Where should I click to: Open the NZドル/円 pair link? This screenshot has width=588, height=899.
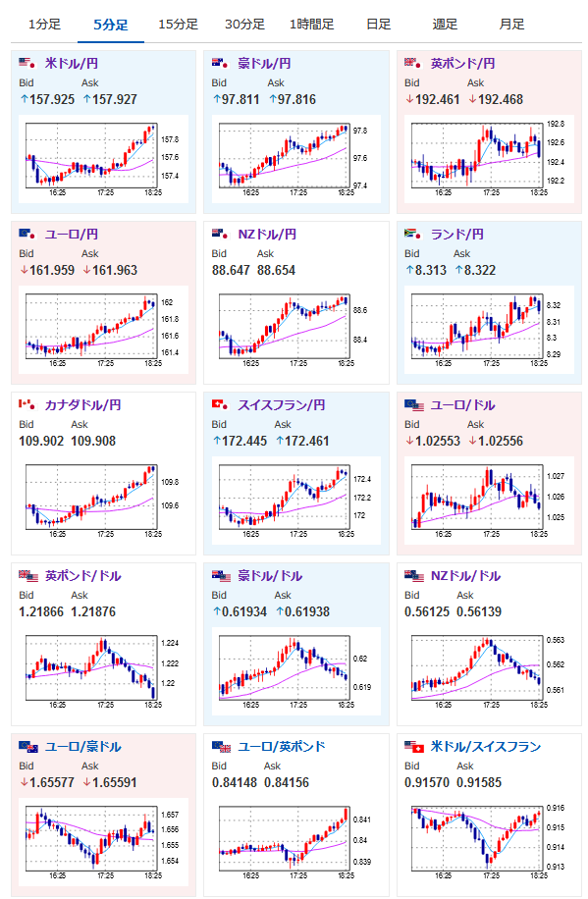[267, 234]
